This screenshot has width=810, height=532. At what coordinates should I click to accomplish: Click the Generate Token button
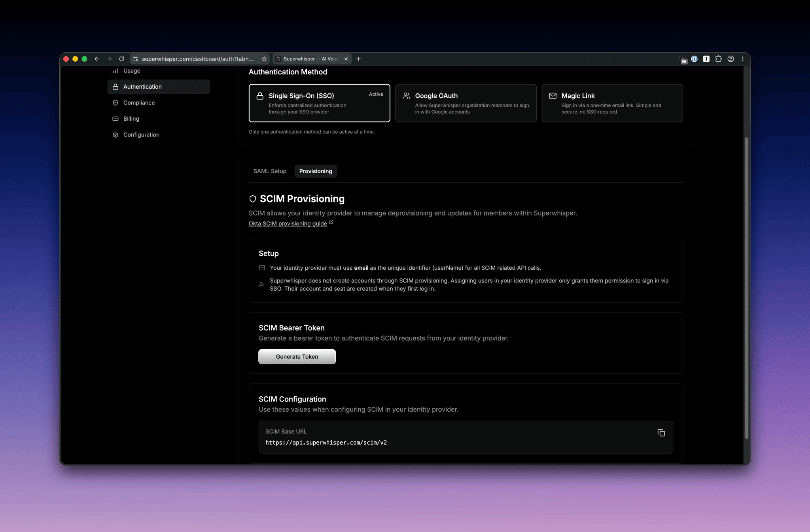tap(297, 357)
